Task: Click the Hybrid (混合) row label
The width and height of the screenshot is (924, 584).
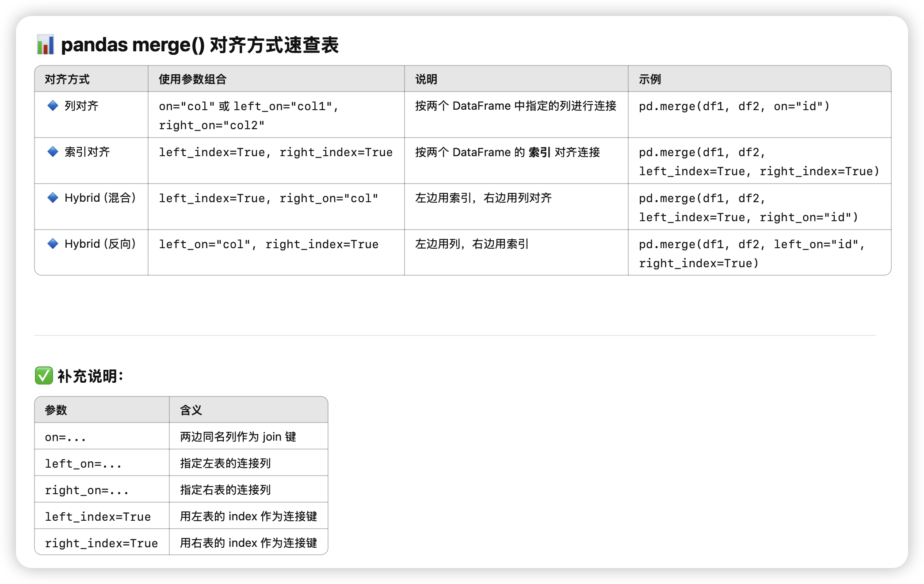Action: click(100, 198)
